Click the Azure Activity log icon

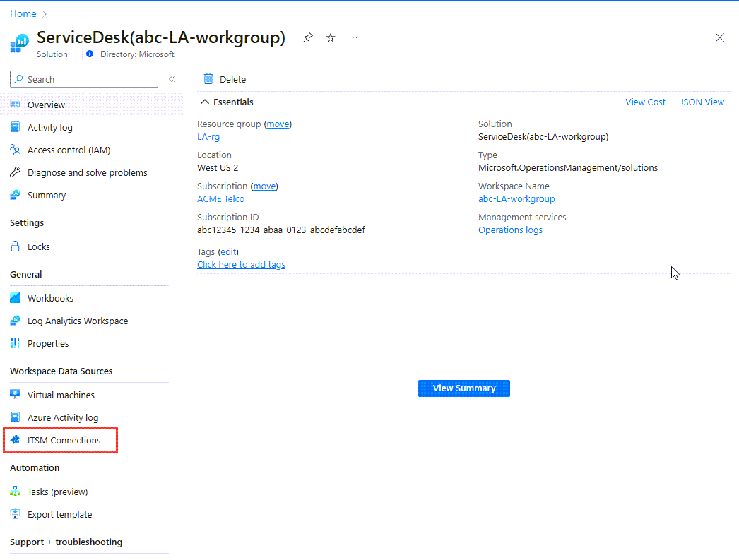(15, 417)
